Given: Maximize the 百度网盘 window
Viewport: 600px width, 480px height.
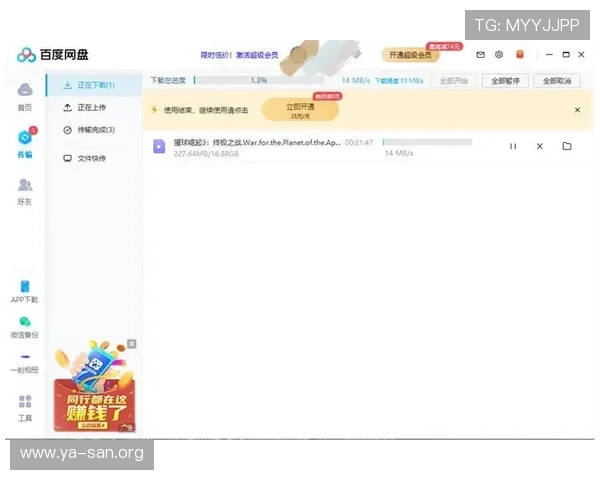Looking at the screenshot, I should tap(566, 55).
